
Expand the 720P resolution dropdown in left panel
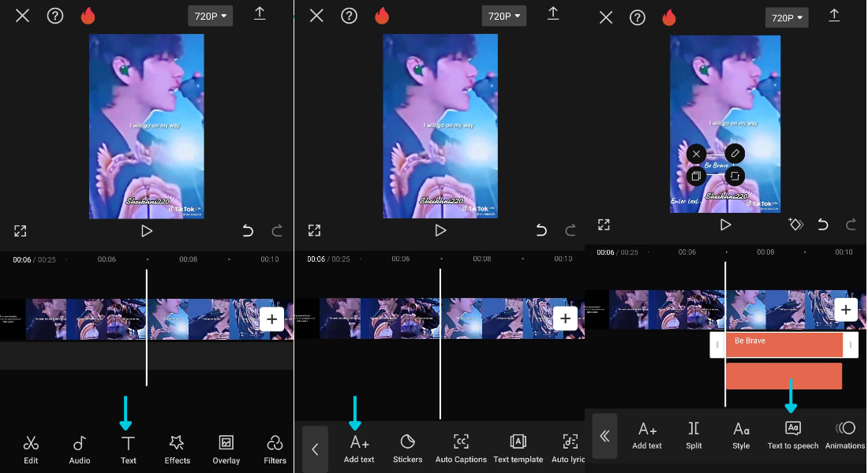tap(211, 16)
